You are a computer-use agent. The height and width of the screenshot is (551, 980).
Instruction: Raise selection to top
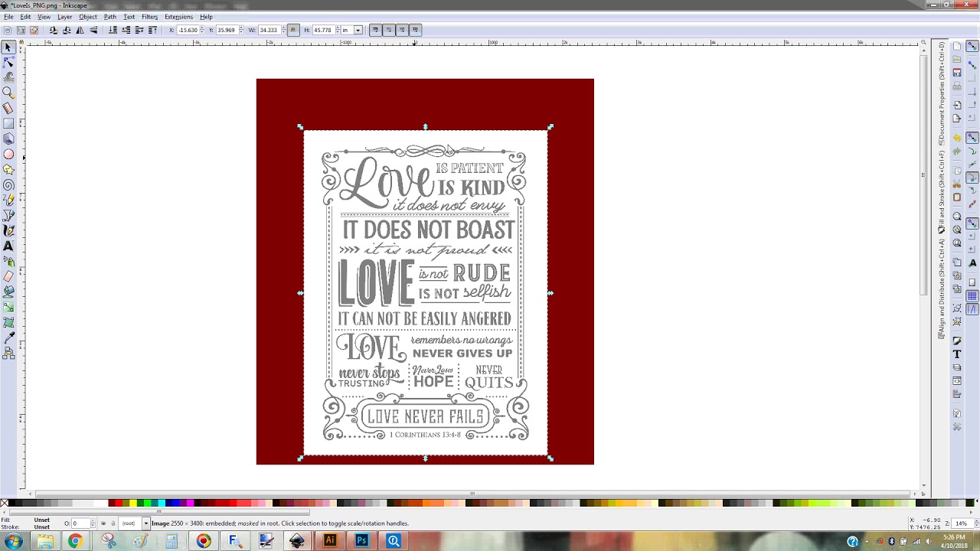click(152, 30)
